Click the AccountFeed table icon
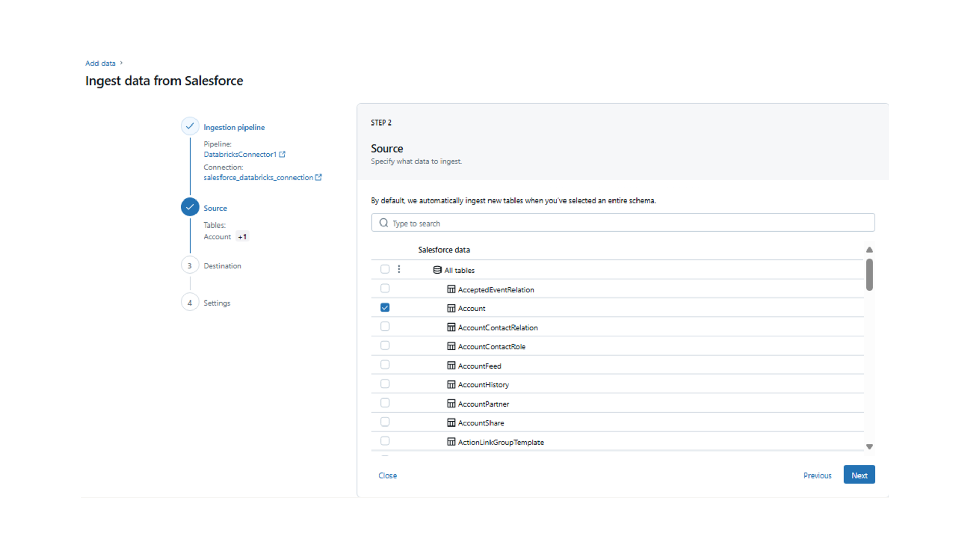 (451, 365)
